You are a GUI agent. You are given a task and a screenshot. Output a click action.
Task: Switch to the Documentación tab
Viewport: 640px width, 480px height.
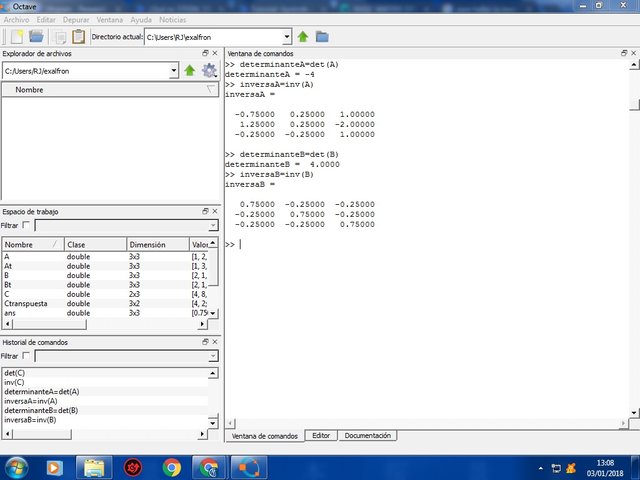pyautogui.click(x=368, y=436)
